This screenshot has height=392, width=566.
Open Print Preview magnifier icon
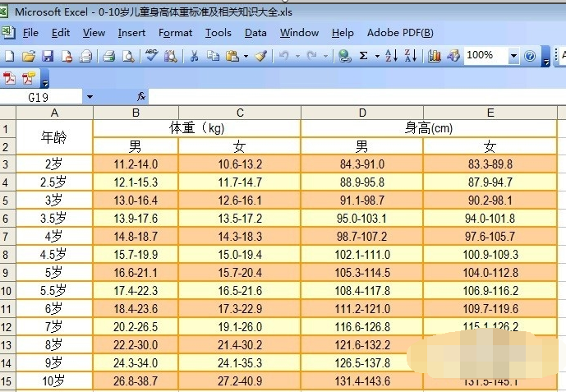pyautogui.click(x=128, y=56)
